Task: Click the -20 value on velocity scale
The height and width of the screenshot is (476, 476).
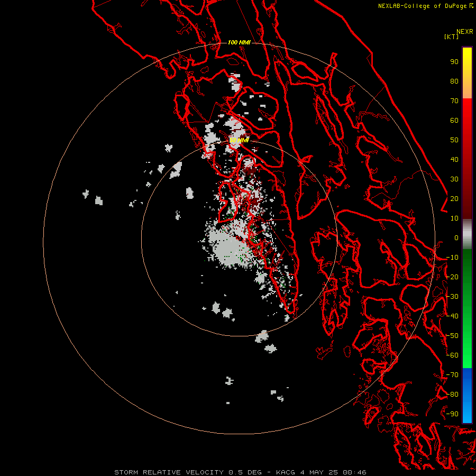Action: [452, 277]
